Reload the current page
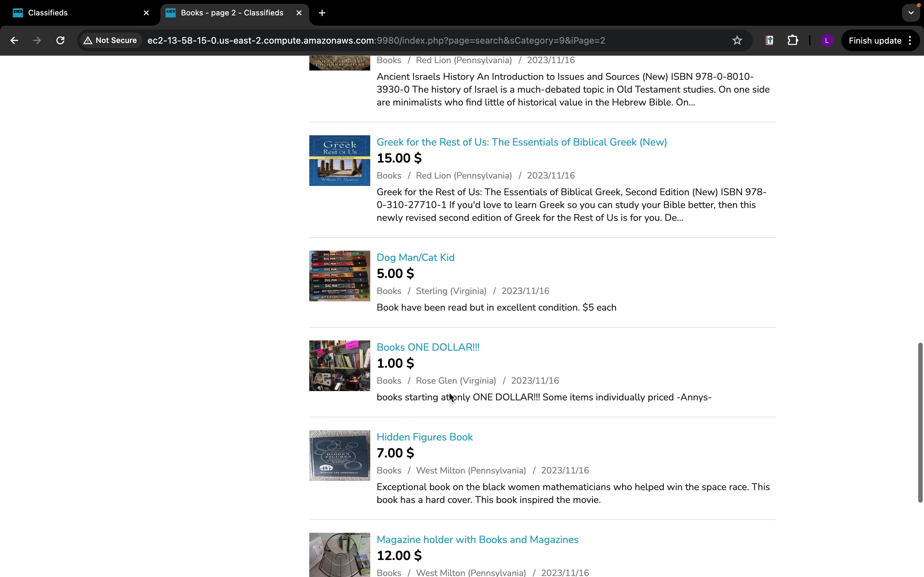Image resolution: width=924 pixels, height=577 pixels. pos(60,40)
